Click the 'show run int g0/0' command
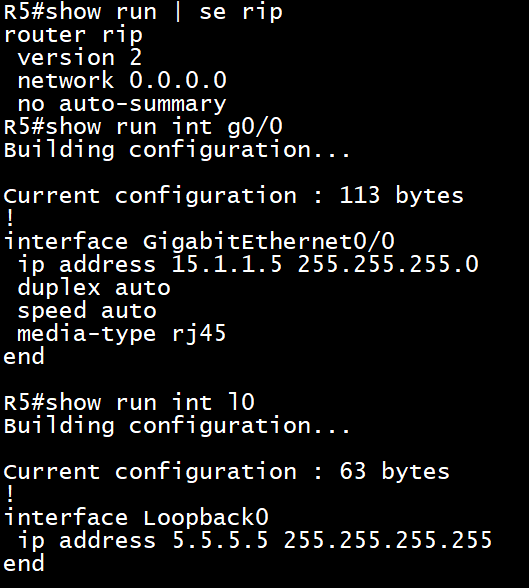Image resolution: width=529 pixels, height=588 pixels. pyautogui.click(x=164, y=126)
